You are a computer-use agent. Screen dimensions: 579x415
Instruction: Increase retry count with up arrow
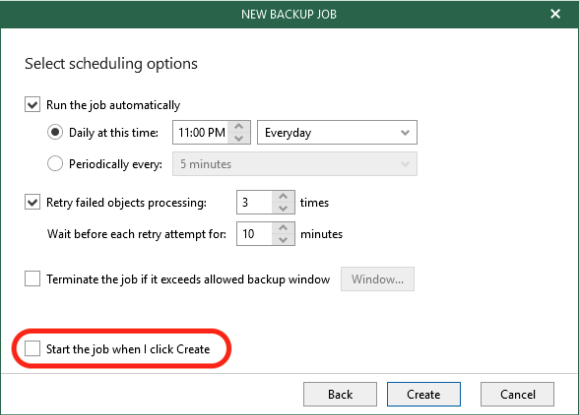(283, 196)
